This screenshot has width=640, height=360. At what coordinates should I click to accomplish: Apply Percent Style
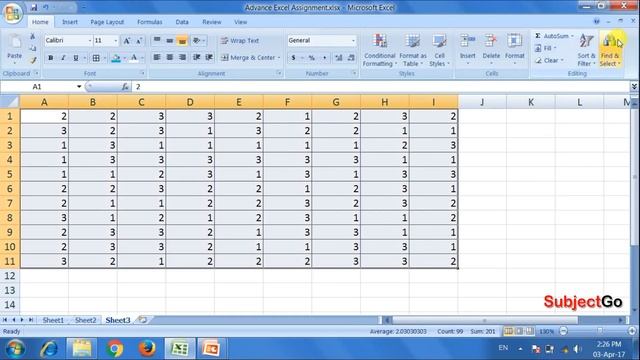tap(311, 58)
